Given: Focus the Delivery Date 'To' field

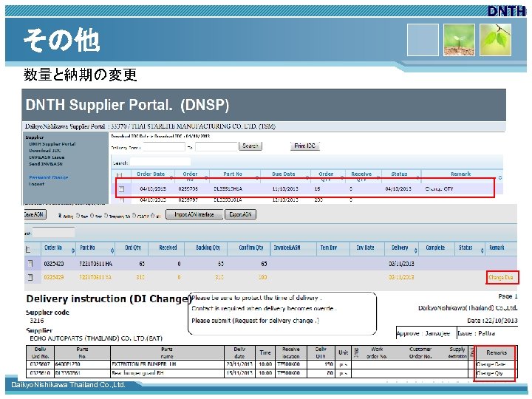Looking at the screenshot, I should 216,147.
